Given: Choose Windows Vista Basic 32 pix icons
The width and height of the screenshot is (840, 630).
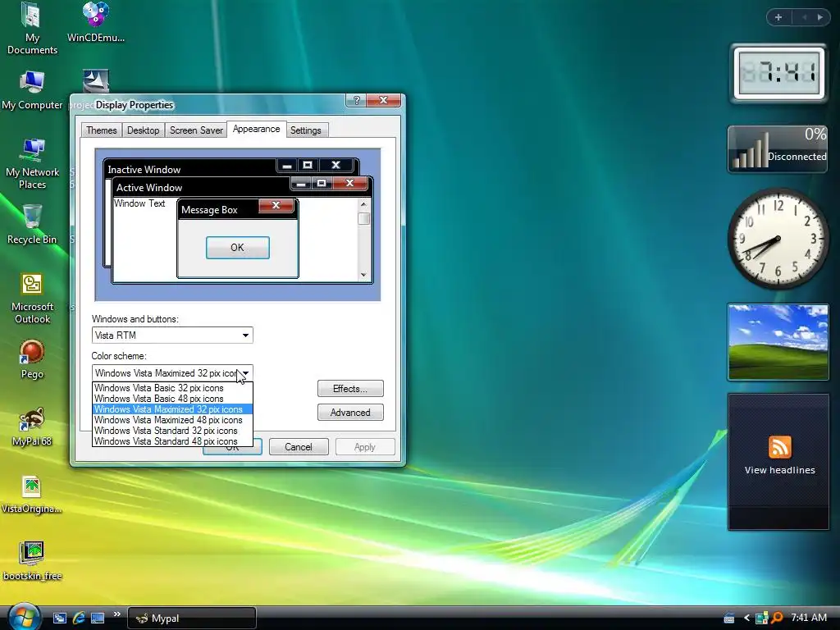Looking at the screenshot, I should coord(172,388).
